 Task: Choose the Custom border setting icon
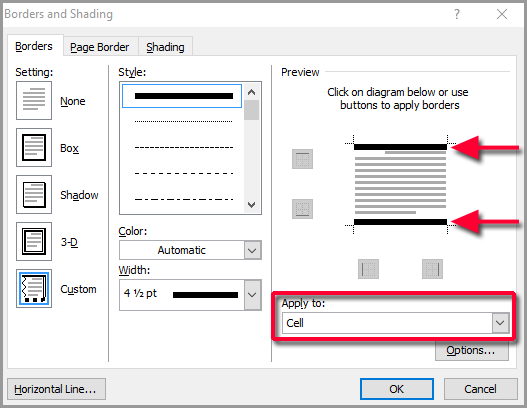(x=34, y=288)
